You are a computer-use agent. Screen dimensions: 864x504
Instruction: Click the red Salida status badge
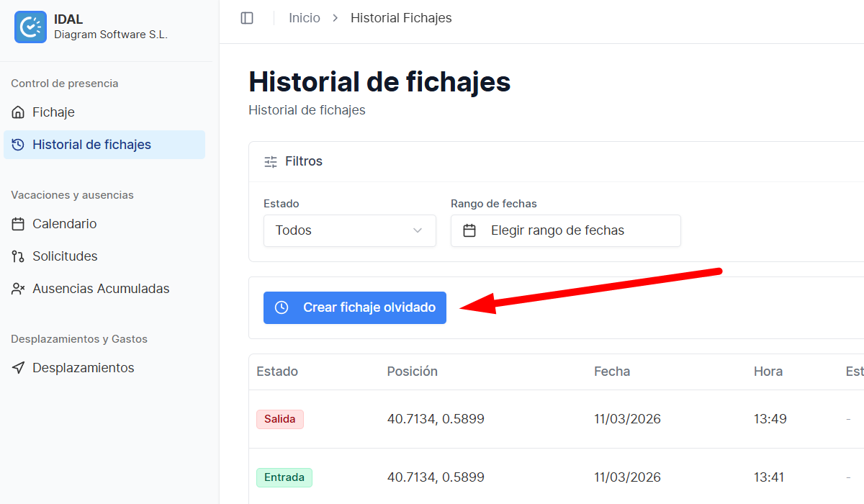(280, 419)
